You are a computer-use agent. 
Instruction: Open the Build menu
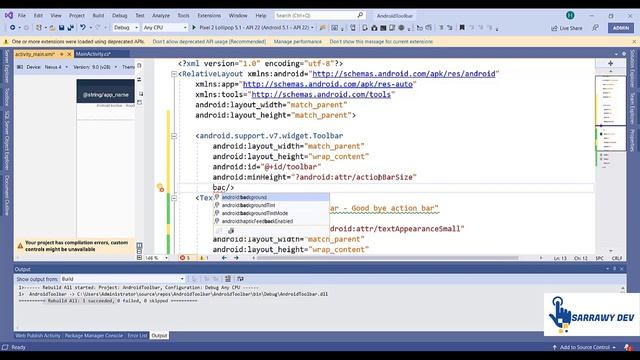tap(98, 16)
